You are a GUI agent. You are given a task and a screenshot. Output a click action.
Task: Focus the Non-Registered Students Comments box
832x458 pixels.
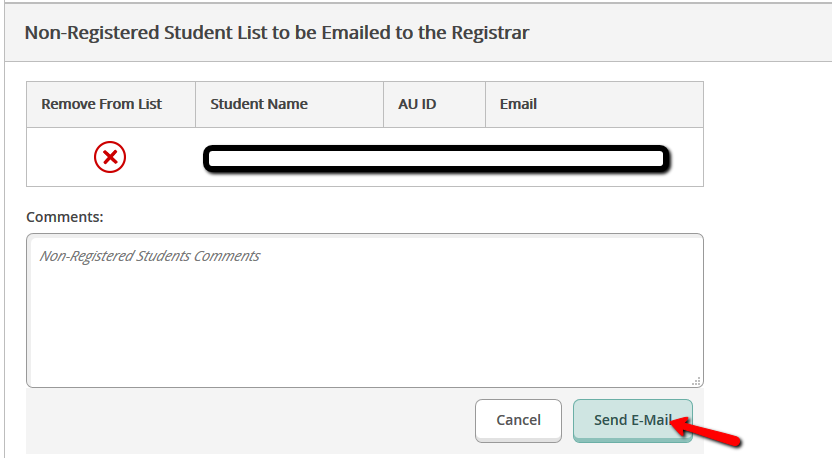[364, 310]
